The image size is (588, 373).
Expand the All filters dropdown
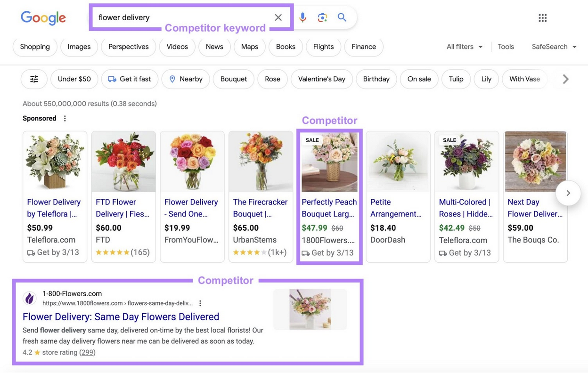click(465, 47)
